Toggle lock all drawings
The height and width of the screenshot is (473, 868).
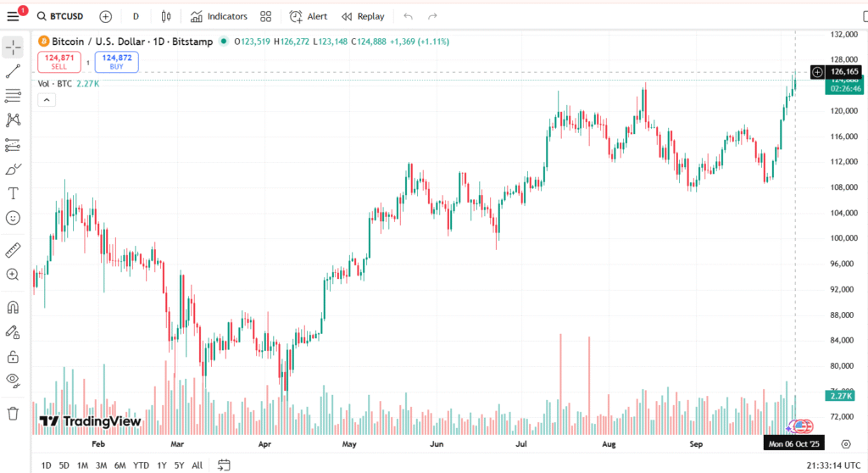coord(13,356)
